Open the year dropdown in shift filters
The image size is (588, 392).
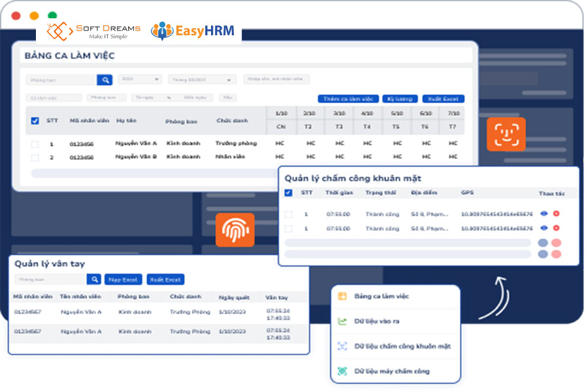[x=140, y=79]
